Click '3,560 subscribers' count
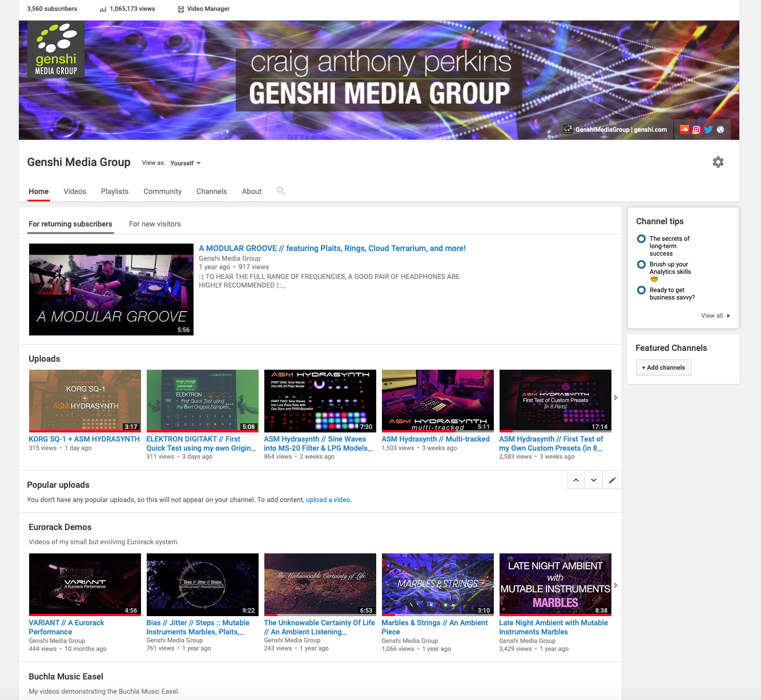Screen dimensions: 761x700 (x=52, y=9)
